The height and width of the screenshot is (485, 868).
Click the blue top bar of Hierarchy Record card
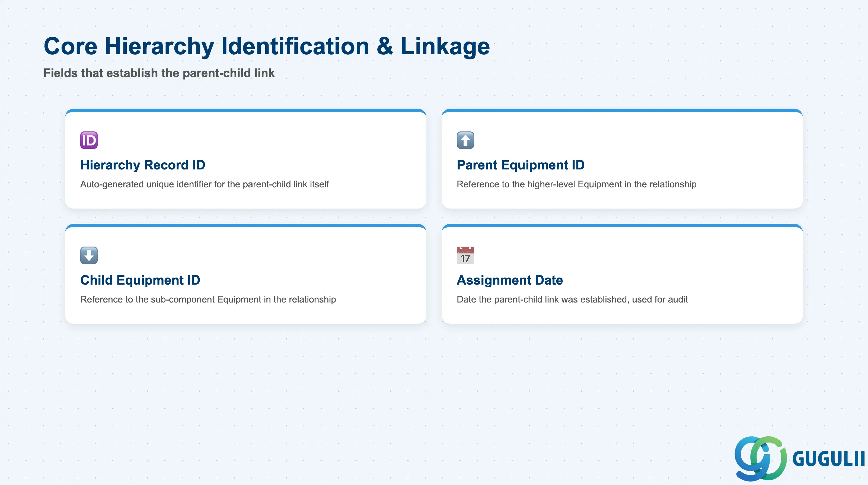click(246, 110)
